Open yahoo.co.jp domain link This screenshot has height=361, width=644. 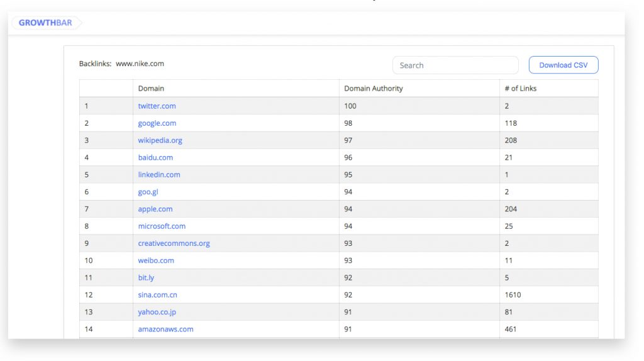157,312
